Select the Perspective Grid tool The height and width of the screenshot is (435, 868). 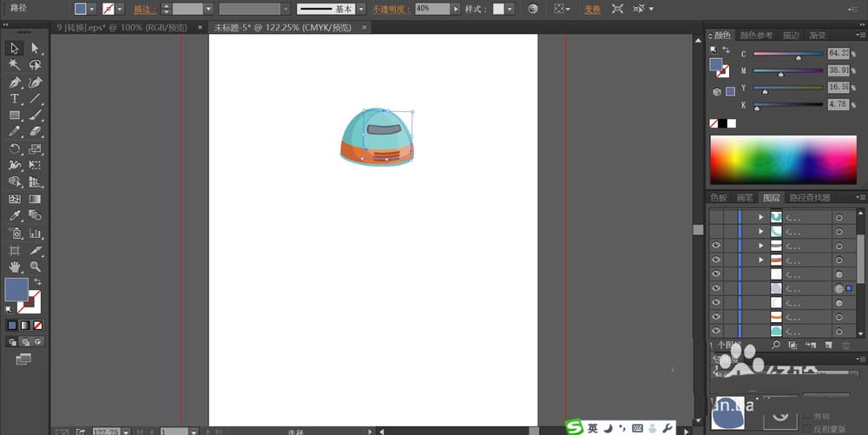point(35,181)
